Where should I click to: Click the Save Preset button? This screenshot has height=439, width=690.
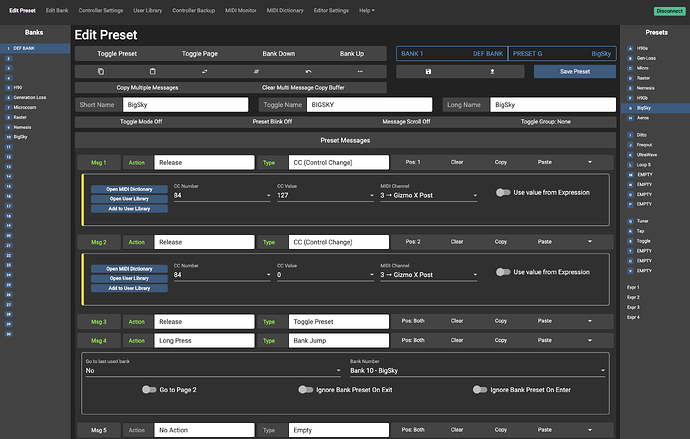(574, 72)
